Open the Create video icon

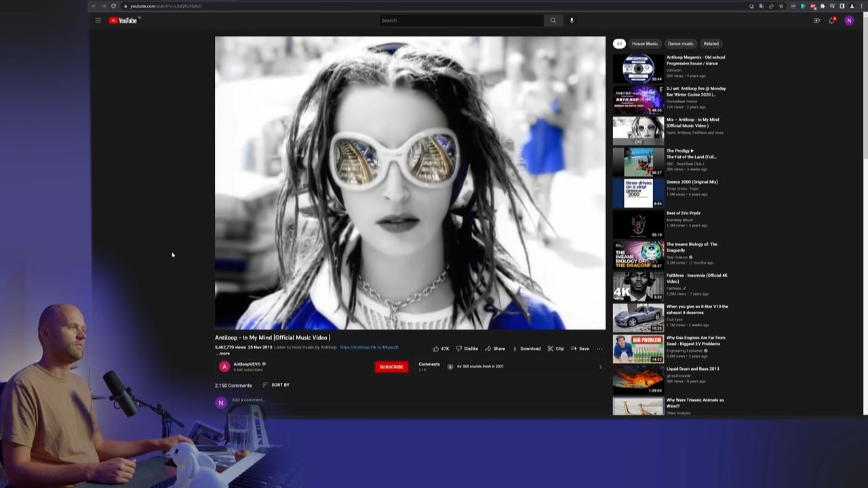tap(816, 20)
